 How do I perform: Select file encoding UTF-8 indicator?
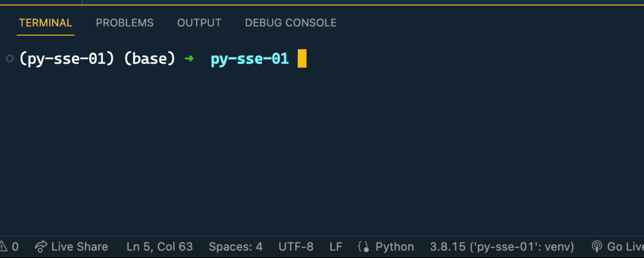(296, 246)
